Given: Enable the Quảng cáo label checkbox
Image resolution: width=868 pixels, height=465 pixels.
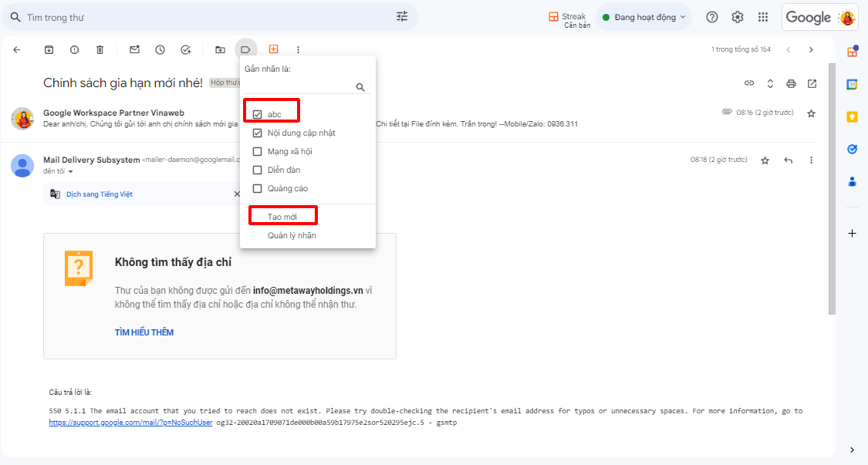Looking at the screenshot, I should [258, 188].
